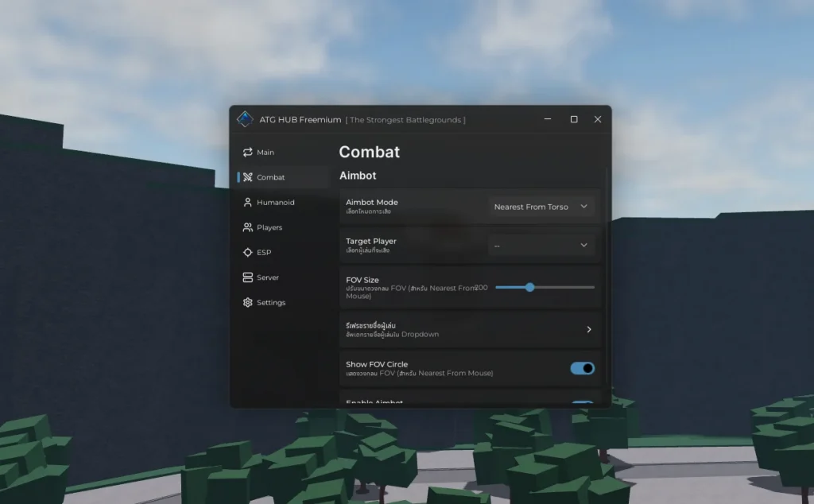Click the ESP crosshair icon

click(x=248, y=253)
